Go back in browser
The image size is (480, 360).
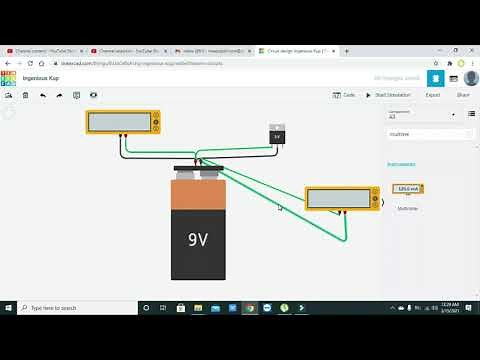(x=8, y=63)
